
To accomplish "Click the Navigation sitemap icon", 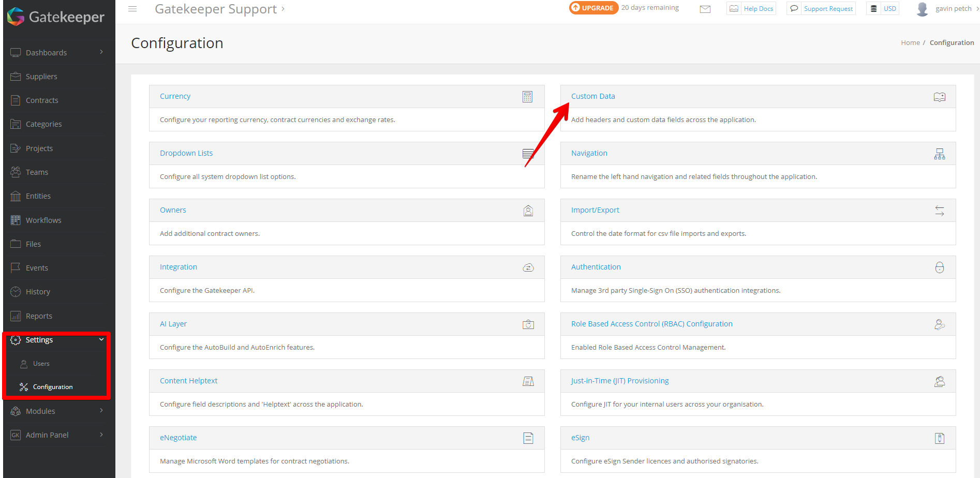I will click(940, 154).
